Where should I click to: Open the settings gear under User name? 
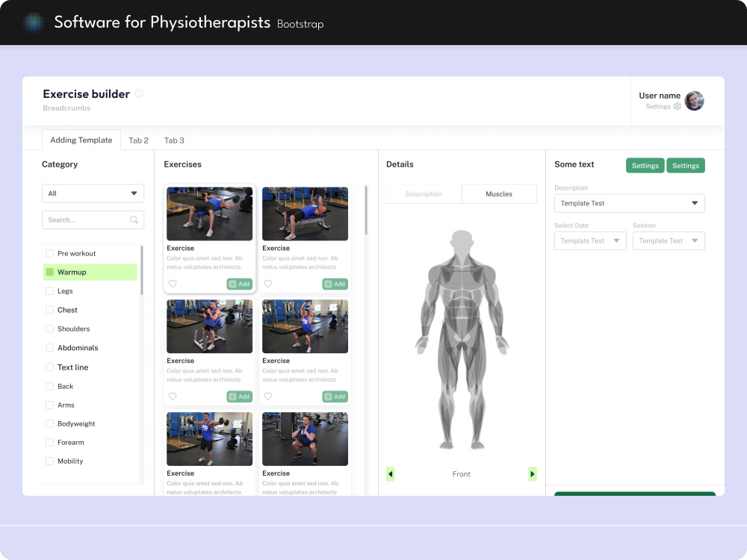(x=677, y=106)
